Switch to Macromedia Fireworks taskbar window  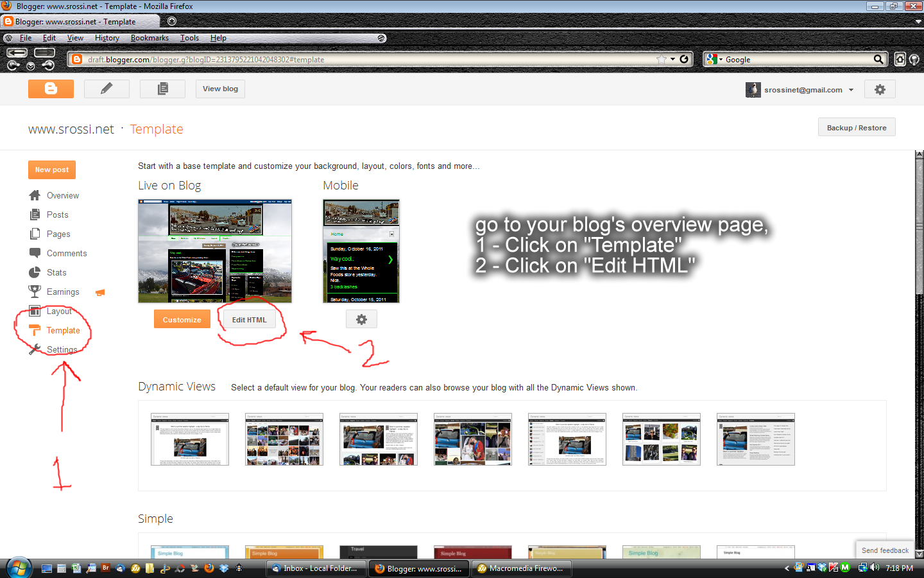pyautogui.click(x=522, y=568)
